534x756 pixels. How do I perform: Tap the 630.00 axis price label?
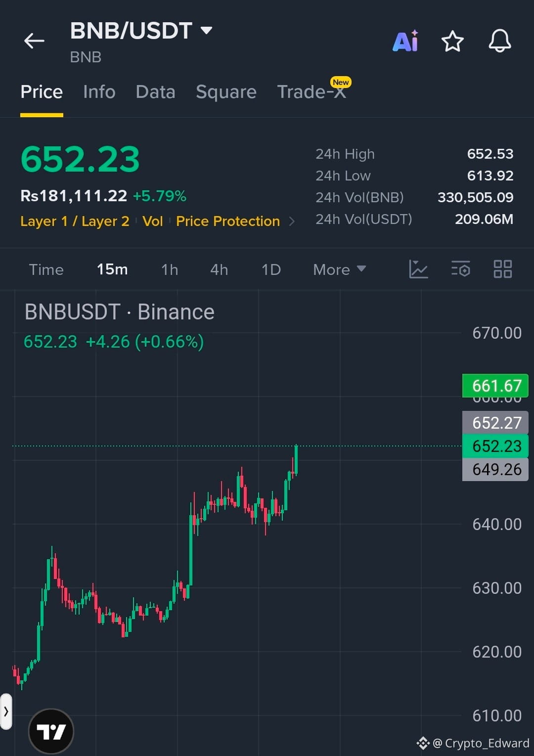click(497, 588)
